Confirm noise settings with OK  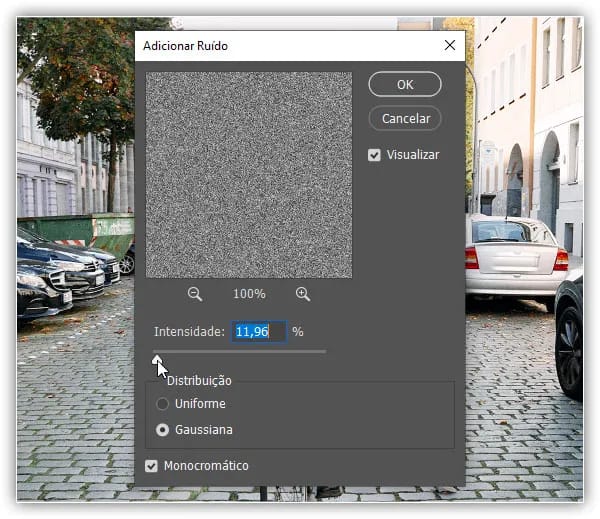pos(405,85)
